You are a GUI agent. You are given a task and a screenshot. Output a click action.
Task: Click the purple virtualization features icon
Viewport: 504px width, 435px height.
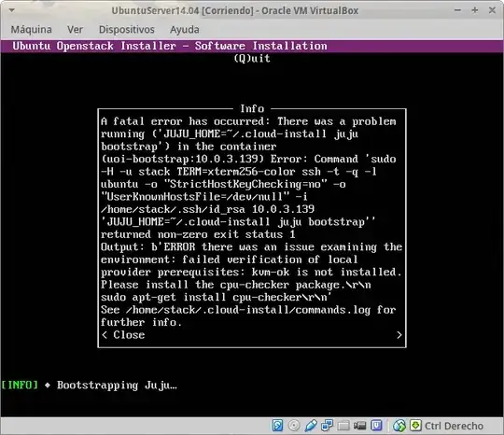(x=376, y=426)
